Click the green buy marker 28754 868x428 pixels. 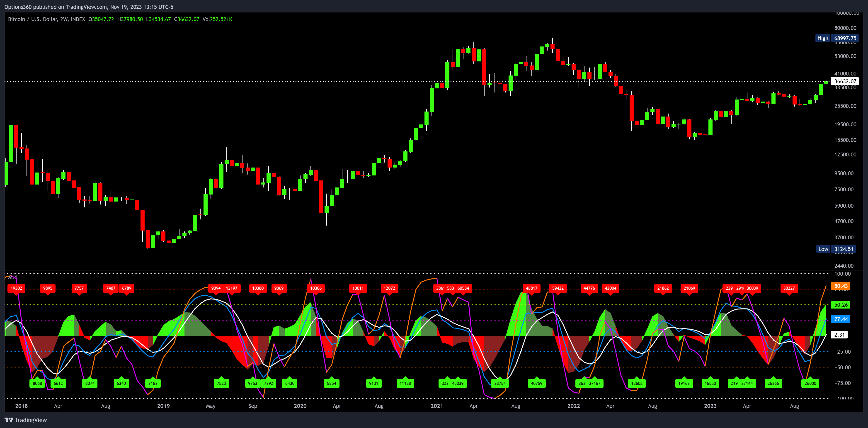500,383
